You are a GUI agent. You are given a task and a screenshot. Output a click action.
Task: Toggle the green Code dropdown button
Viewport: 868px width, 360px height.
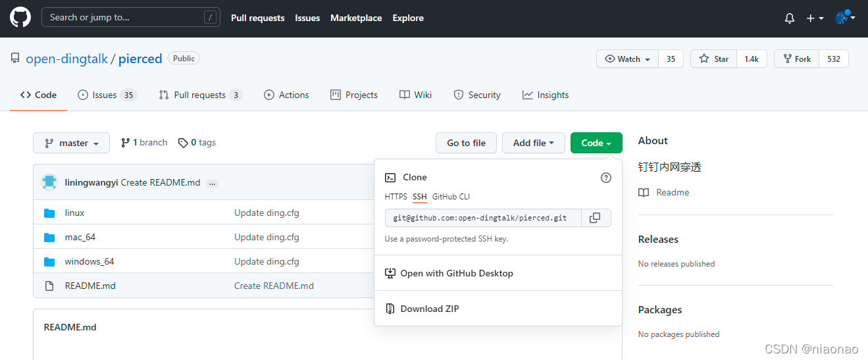[596, 143]
